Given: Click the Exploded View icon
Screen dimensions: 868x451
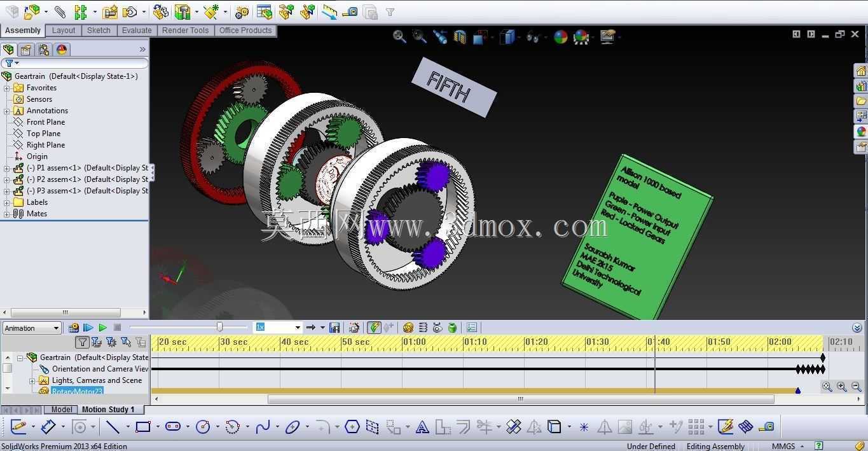Looking at the screenshot, I should (286, 11).
